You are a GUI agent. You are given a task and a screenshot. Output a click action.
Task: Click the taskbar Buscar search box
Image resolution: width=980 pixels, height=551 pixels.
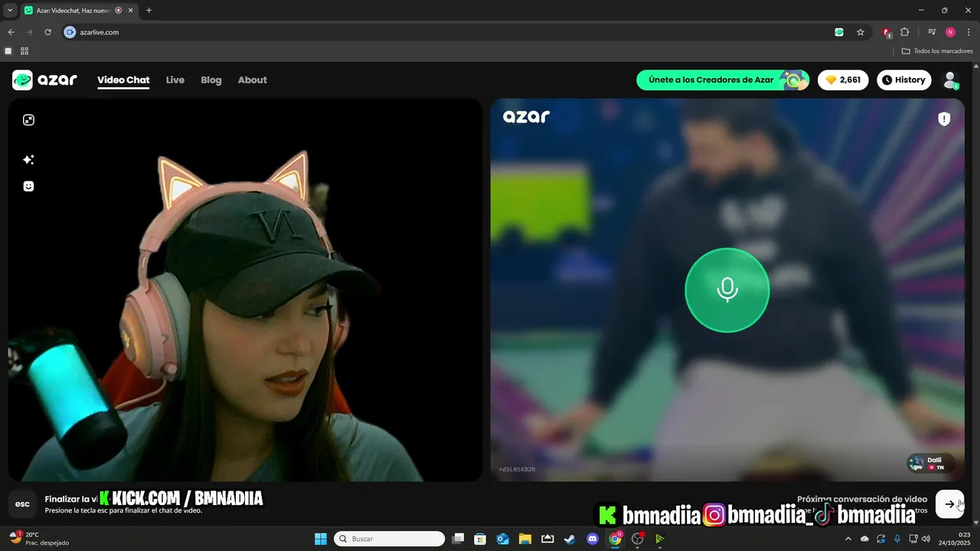click(390, 539)
